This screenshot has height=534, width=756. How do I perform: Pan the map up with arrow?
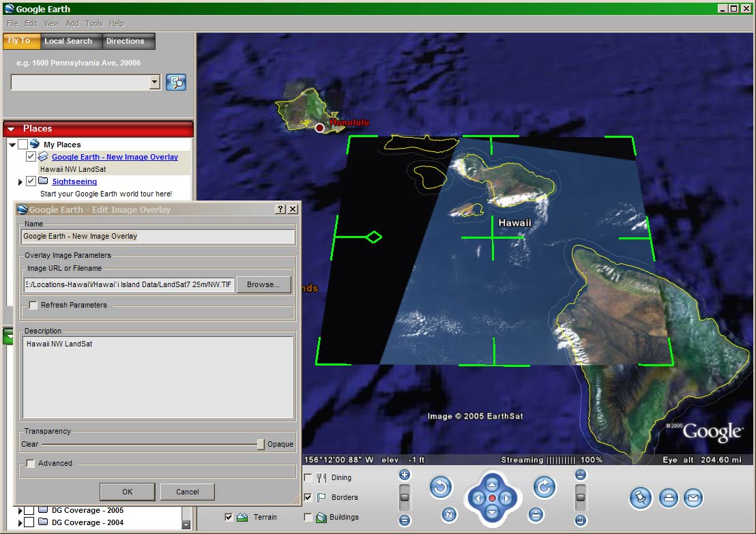(492, 484)
